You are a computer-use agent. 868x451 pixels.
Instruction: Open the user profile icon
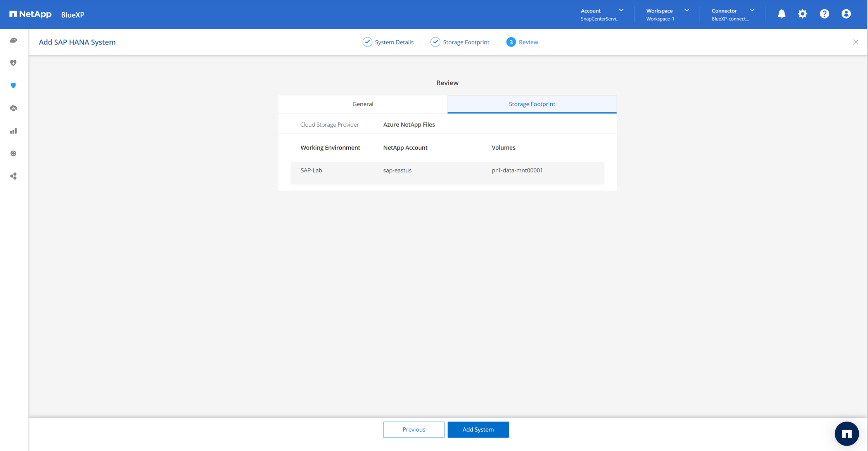pyautogui.click(x=846, y=14)
